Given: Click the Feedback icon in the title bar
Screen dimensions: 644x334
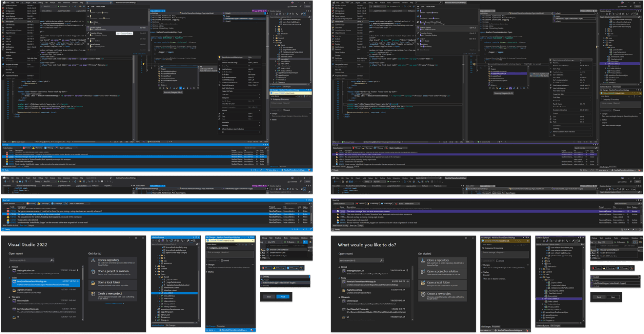Looking at the screenshot, I should [301, 6].
